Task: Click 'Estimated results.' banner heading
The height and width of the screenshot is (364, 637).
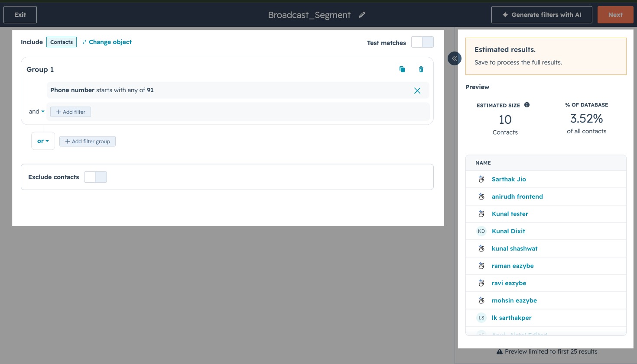Action: click(505, 49)
